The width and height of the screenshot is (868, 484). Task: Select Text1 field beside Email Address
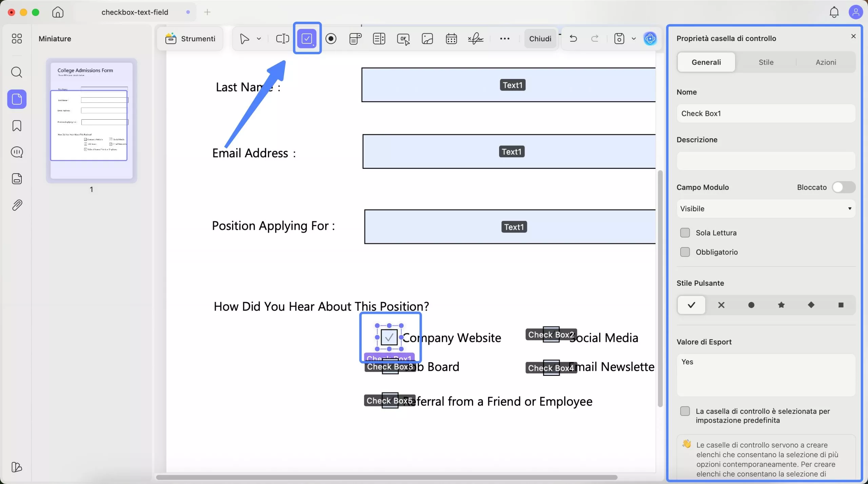pyautogui.click(x=509, y=152)
